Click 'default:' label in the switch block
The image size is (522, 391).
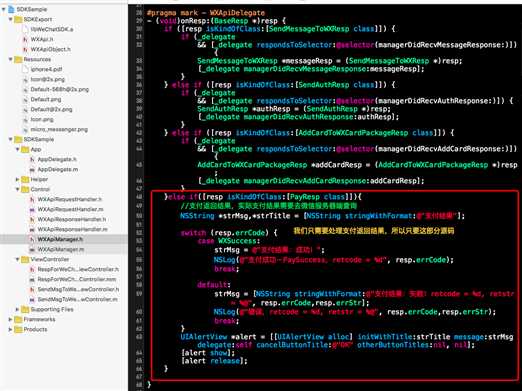(x=214, y=285)
